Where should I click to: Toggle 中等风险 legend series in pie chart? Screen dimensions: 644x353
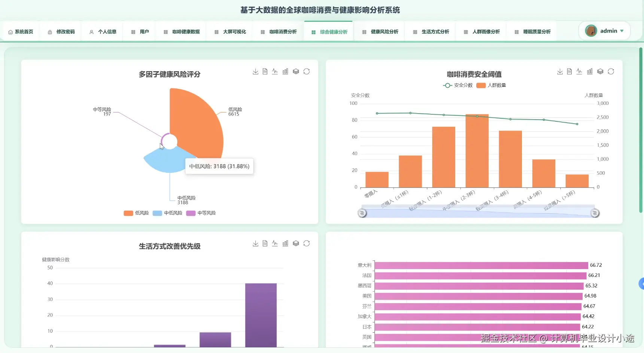(201, 213)
